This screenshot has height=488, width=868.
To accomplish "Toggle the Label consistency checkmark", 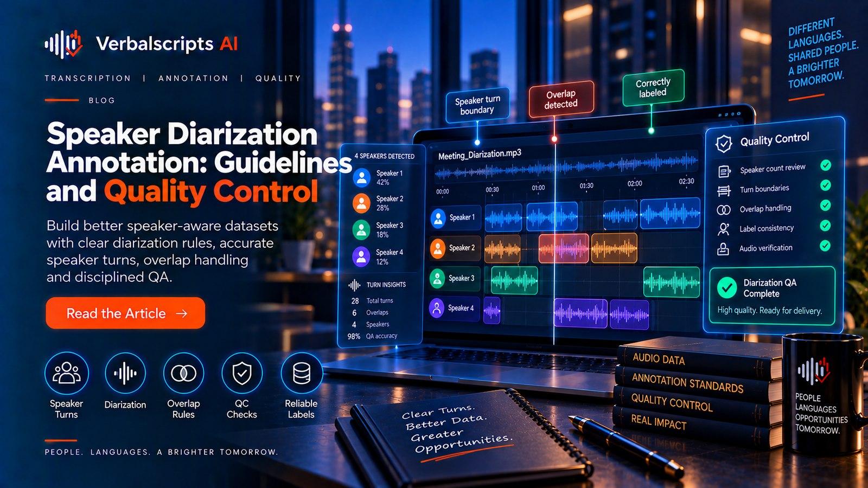I will (825, 226).
